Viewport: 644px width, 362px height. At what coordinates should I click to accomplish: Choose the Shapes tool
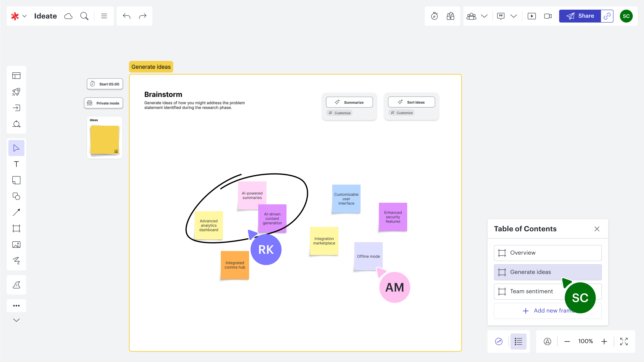[16, 196]
